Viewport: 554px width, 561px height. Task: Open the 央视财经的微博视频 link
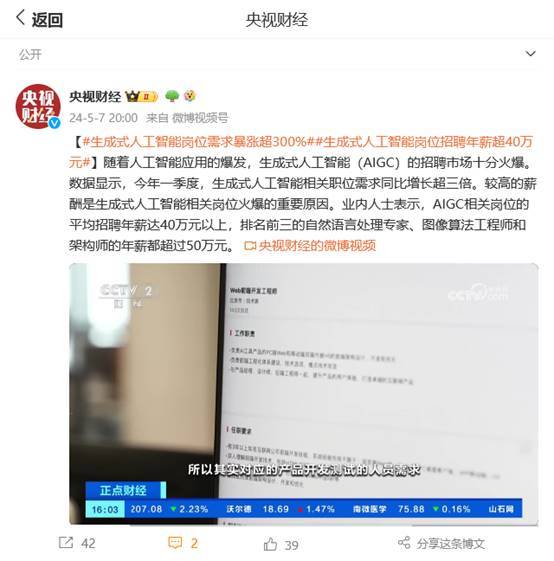point(310,245)
